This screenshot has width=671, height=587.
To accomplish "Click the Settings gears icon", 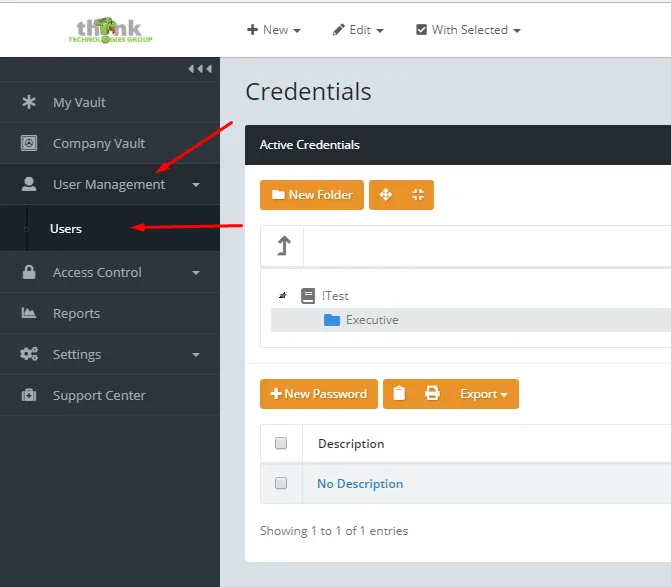I will click(29, 354).
